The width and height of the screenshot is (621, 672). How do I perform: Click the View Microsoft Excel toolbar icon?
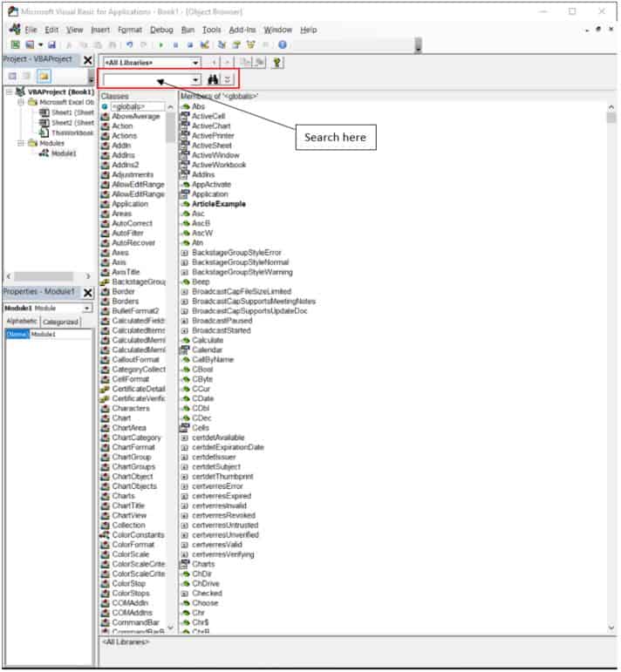(15, 44)
